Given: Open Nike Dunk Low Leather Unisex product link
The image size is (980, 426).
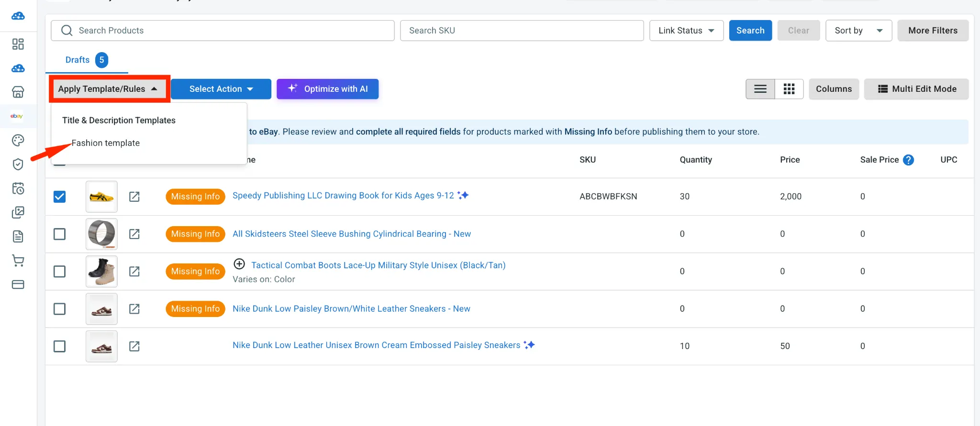Looking at the screenshot, I should 376,345.
